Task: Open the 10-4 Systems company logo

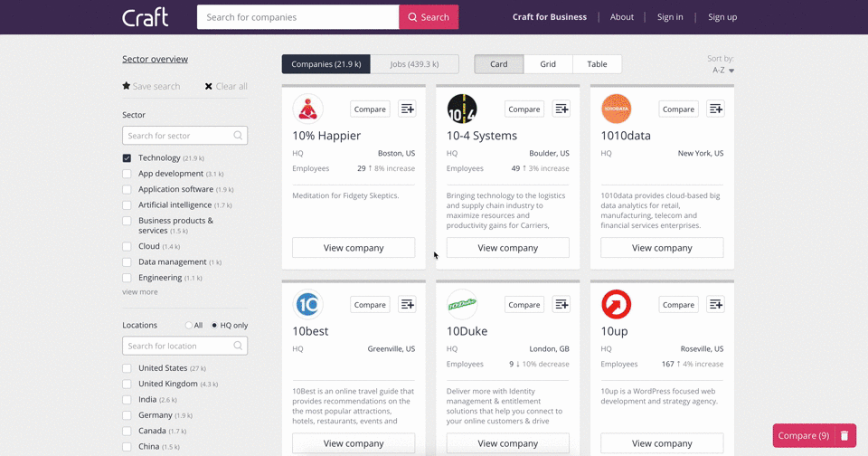Action: coord(462,109)
